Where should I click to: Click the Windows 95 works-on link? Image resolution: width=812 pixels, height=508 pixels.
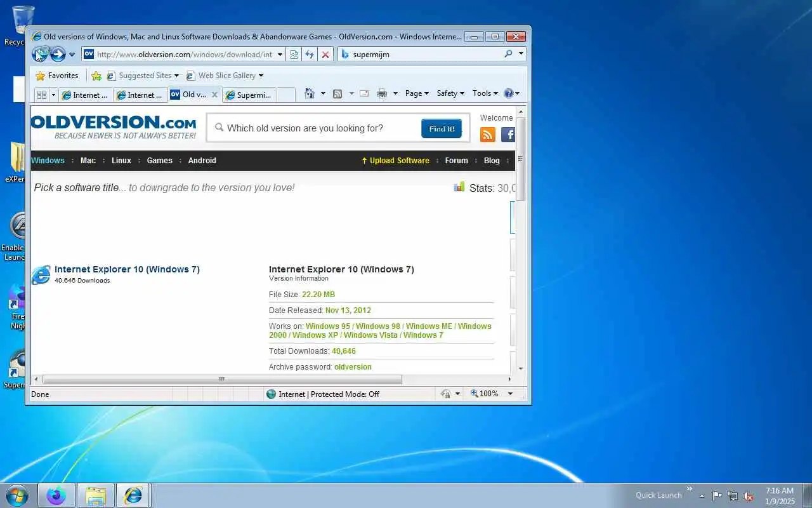click(x=328, y=326)
